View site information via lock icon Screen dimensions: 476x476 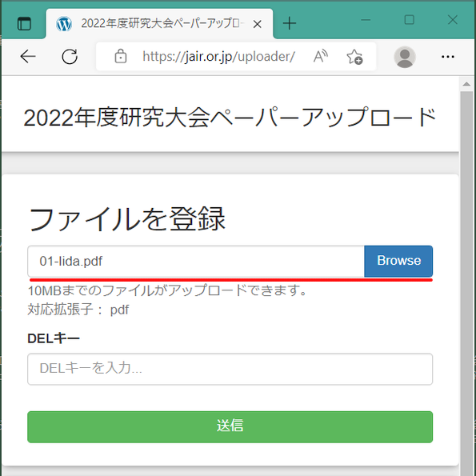[x=121, y=57]
